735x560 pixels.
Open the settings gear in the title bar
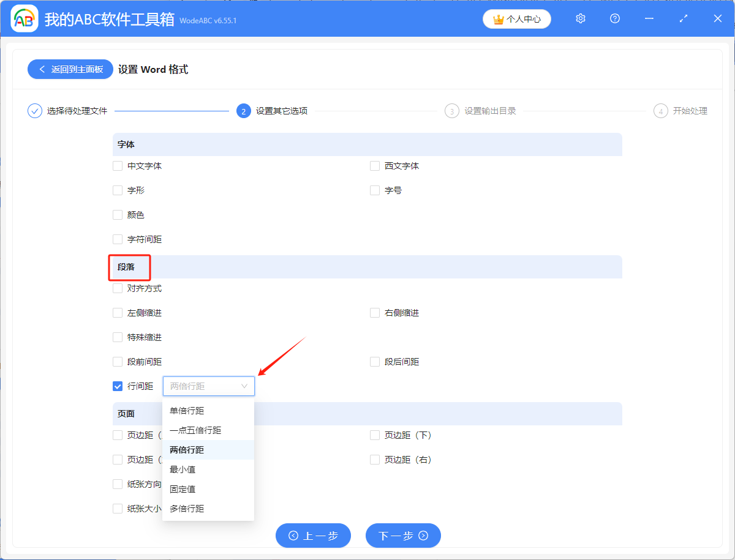click(580, 18)
